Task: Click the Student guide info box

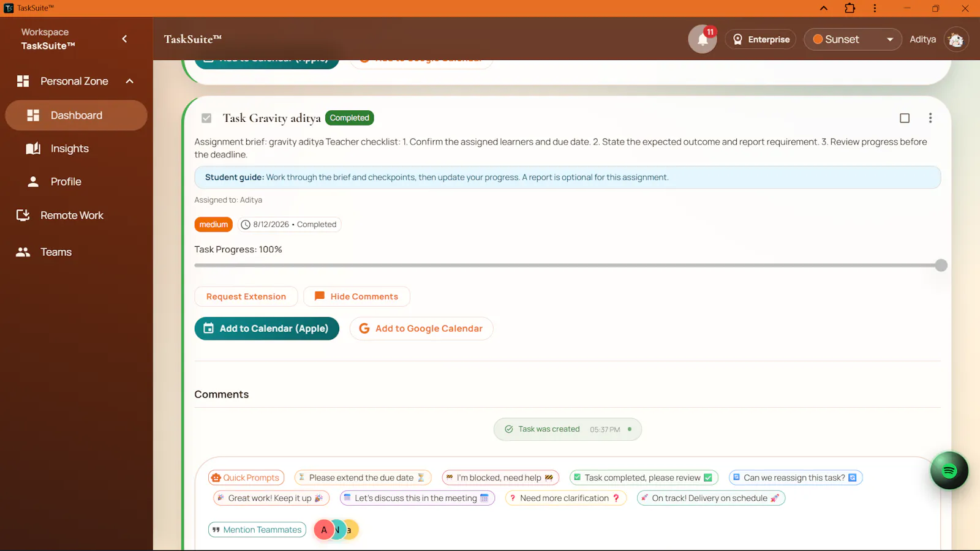Action: (568, 178)
